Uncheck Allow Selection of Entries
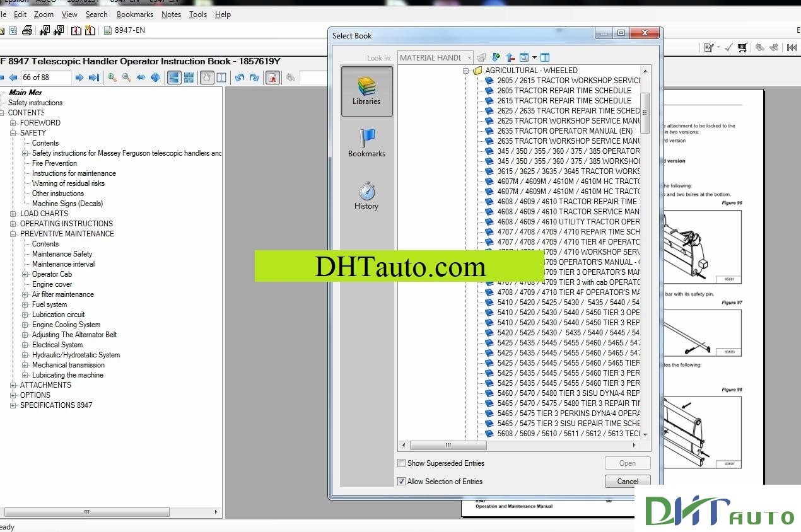Viewport: 801px width, 532px height. click(401, 482)
